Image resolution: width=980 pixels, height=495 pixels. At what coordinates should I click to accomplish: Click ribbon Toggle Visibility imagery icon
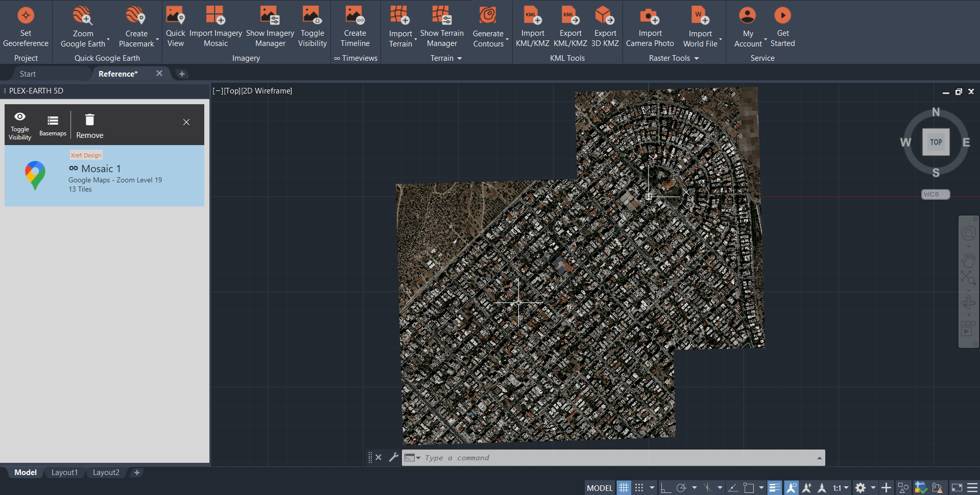coord(312,15)
